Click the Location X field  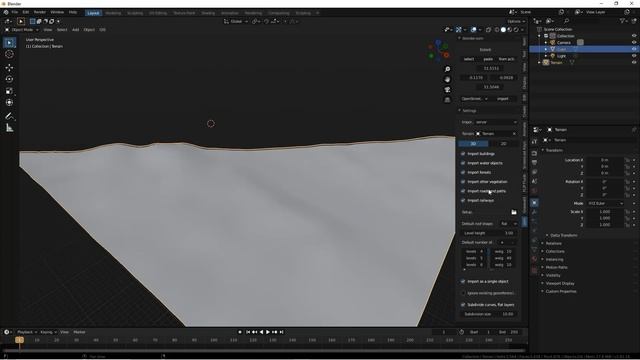[605, 160]
